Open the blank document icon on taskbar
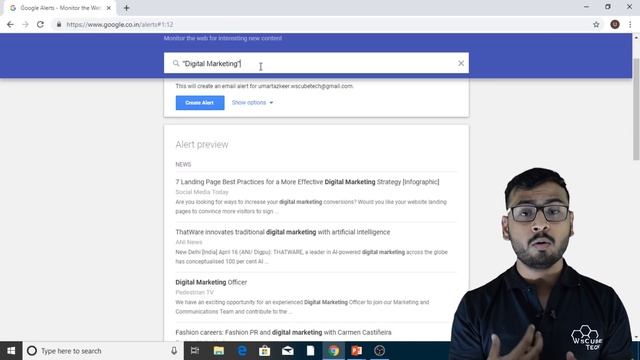Screen dimensions: 640x360 [x=311, y=351]
